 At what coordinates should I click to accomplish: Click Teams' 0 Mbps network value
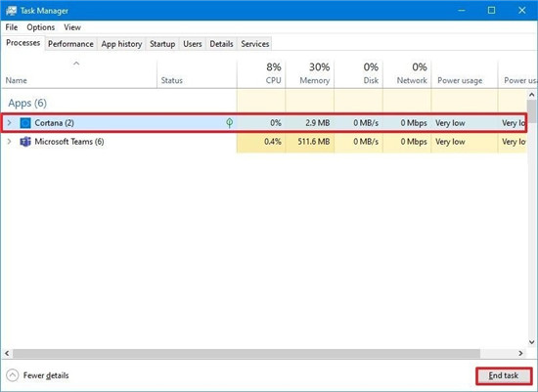tap(414, 142)
